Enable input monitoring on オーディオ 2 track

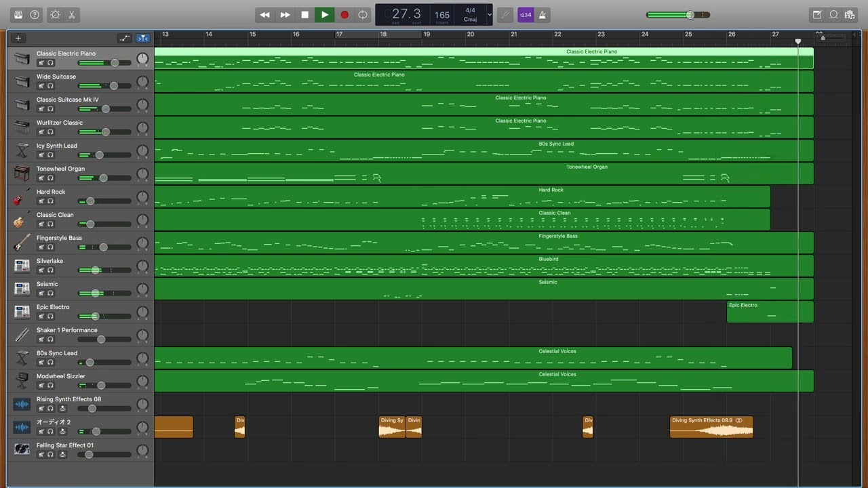coord(62,432)
